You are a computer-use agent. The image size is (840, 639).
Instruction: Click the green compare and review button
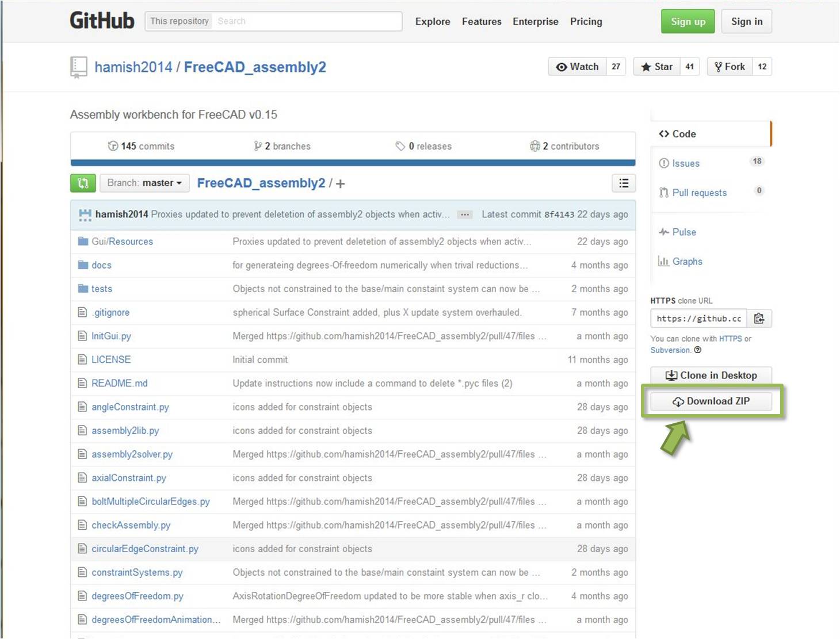pyautogui.click(x=83, y=183)
